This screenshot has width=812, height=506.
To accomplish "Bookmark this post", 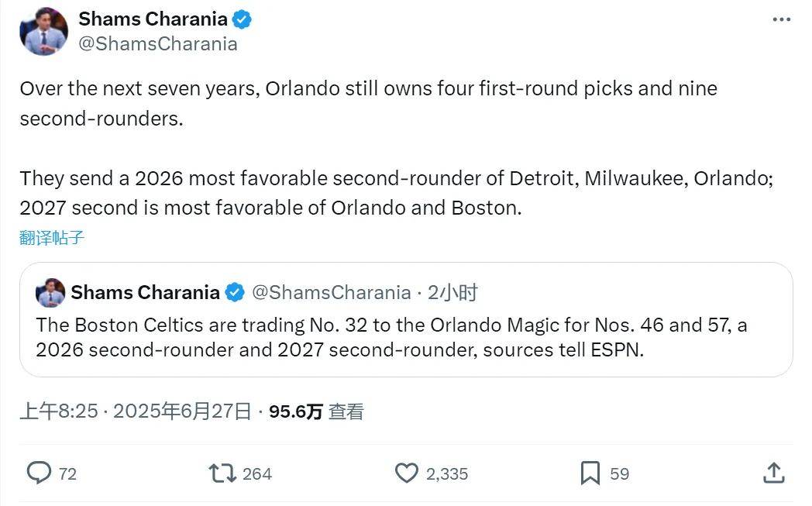I will pos(590,473).
